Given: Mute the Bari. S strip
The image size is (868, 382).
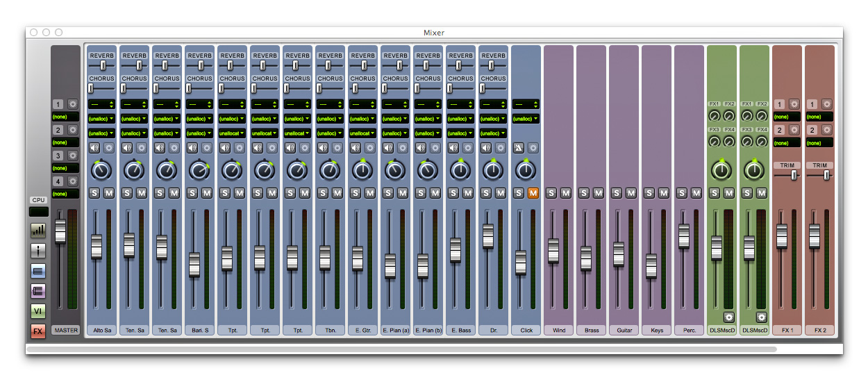Looking at the screenshot, I should 207,193.
